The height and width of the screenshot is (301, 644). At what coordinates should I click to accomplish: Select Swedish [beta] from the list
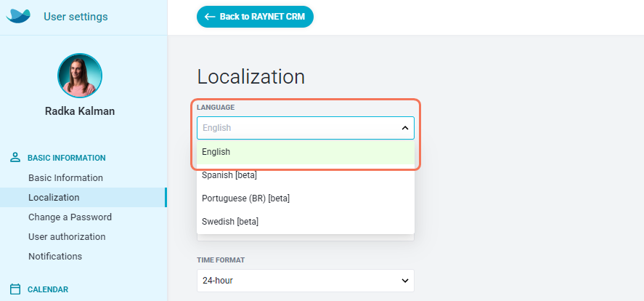tap(306, 222)
